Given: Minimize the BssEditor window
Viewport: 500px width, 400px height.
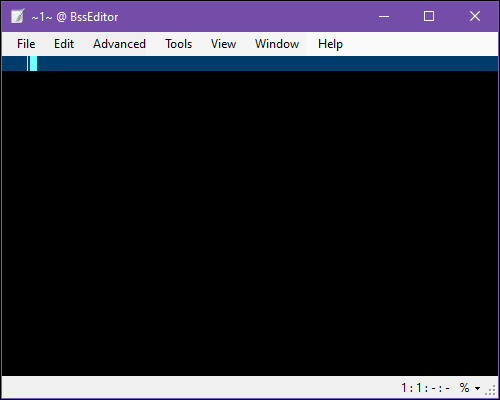Looking at the screenshot, I should pyautogui.click(x=384, y=16).
